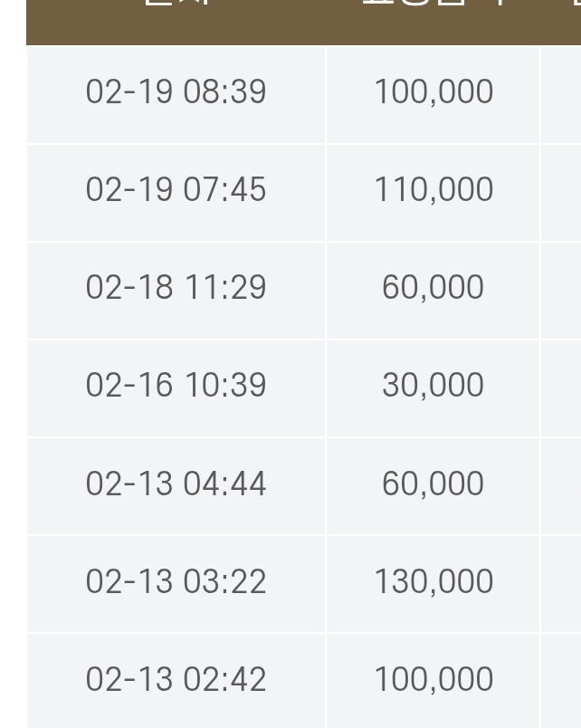Image resolution: width=581 pixels, height=728 pixels.
Task: Click the 100,000 amount for 02-19 08:39
Action: 433,92
